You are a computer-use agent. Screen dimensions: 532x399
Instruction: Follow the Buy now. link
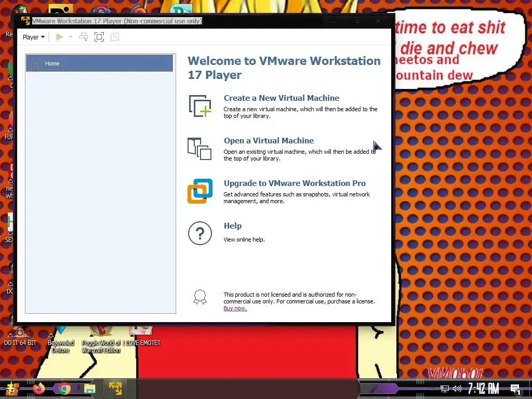coord(235,309)
